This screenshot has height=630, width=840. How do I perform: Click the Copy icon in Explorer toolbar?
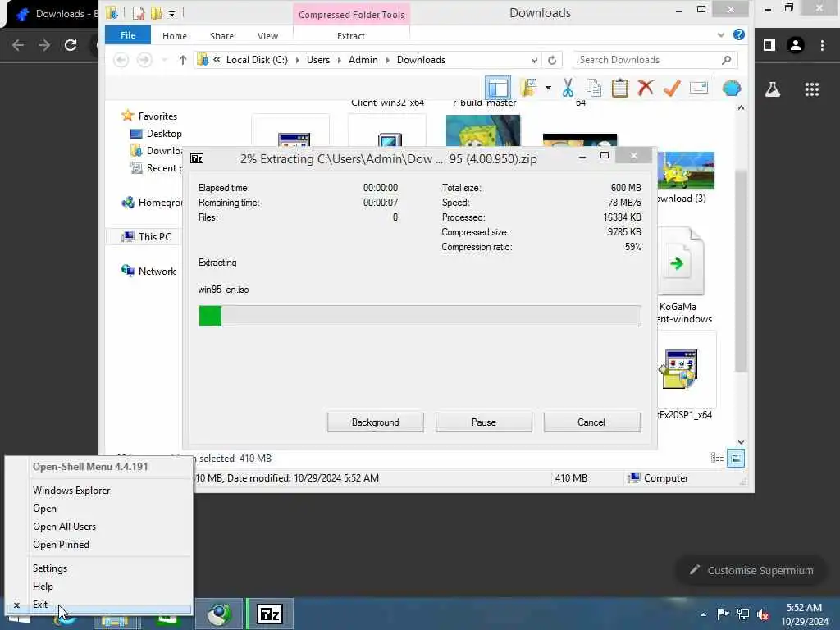(594, 88)
